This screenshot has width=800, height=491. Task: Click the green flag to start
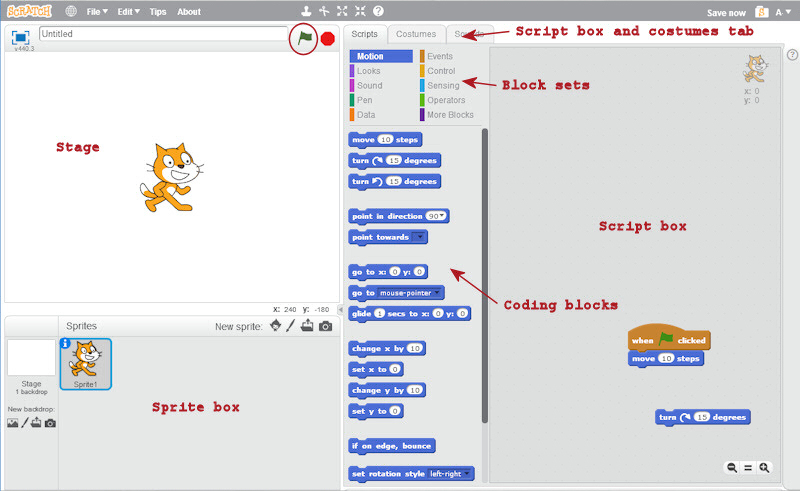coord(305,37)
